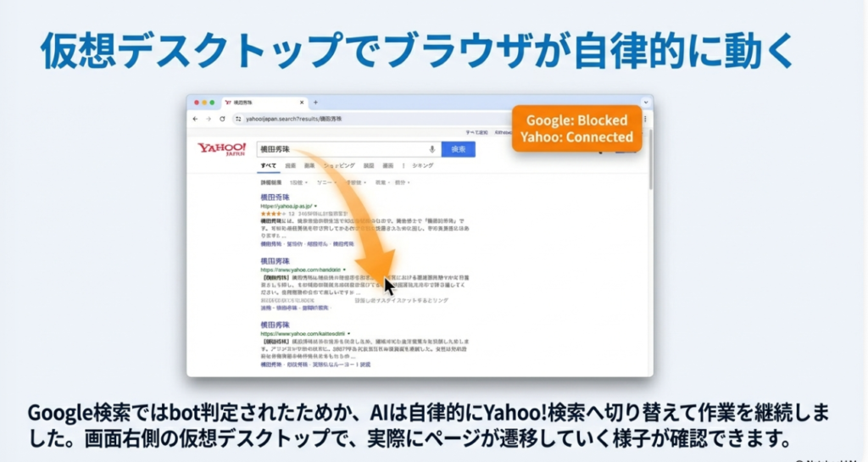Click the Yahoo search input field

coord(339,149)
